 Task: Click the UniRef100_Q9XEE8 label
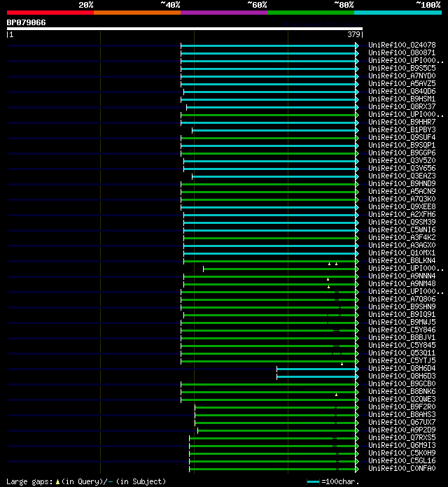402,207
